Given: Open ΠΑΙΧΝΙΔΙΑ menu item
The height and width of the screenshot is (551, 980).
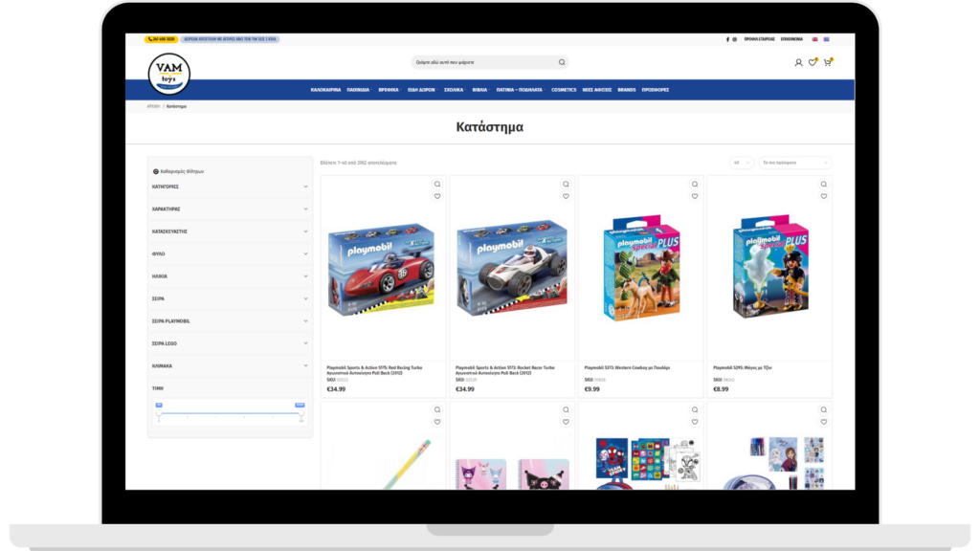Looking at the screenshot, I should click(359, 90).
